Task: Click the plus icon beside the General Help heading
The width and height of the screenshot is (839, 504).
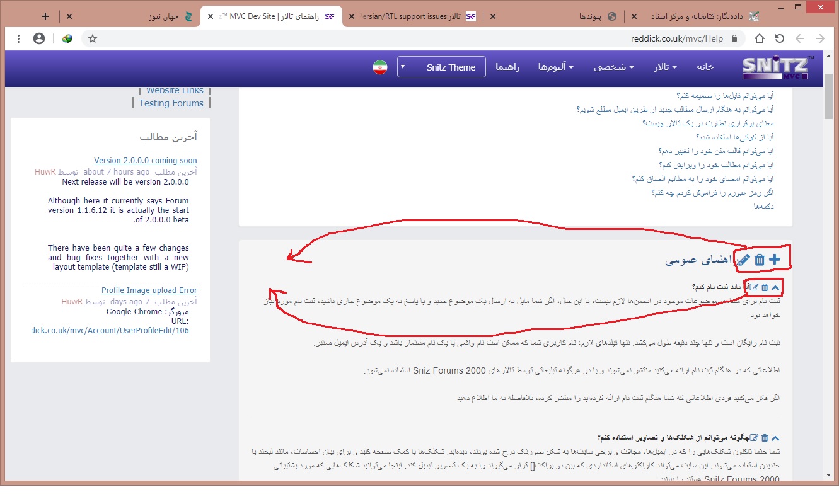Action: (x=775, y=259)
